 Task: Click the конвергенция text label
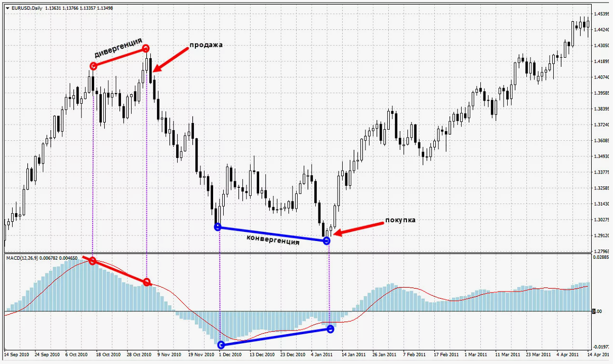click(273, 239)
